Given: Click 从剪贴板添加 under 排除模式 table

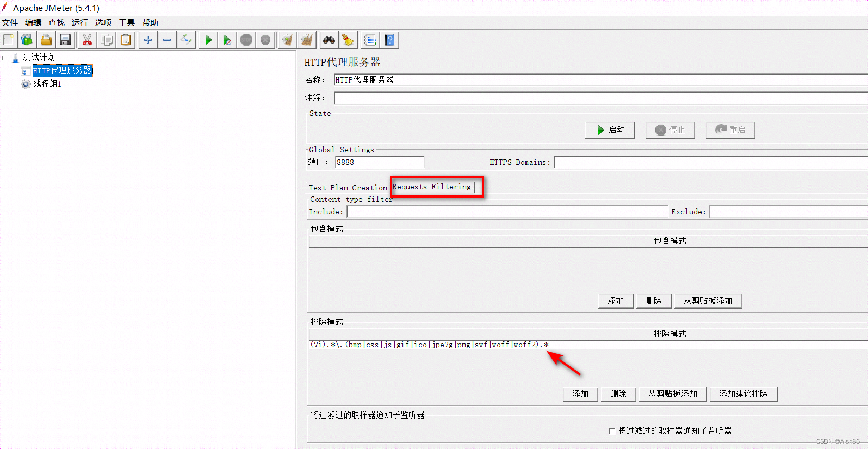Looking at the screenshot, I should (673, 394).
